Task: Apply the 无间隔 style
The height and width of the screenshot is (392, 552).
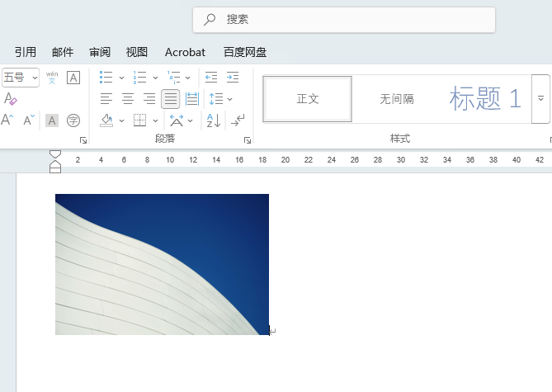Action: [x=397, y=99]
